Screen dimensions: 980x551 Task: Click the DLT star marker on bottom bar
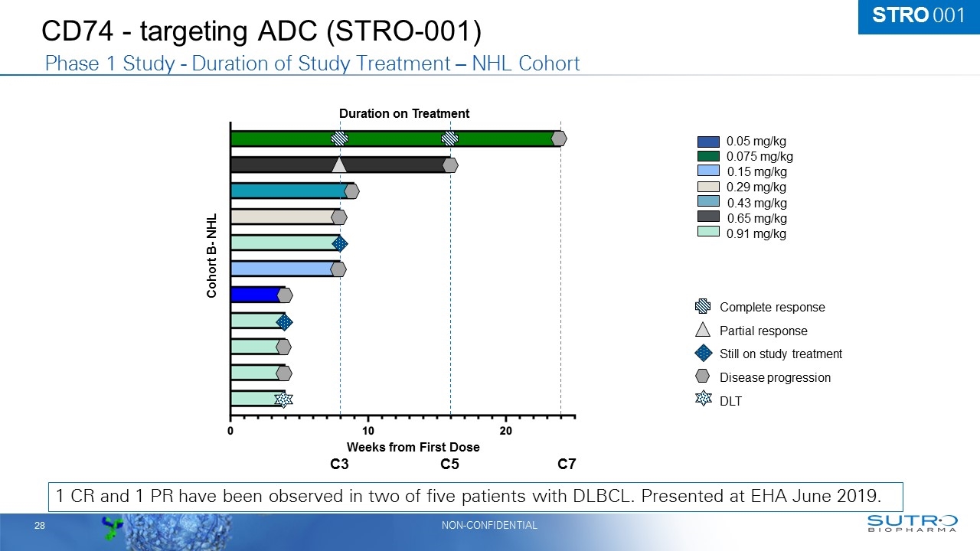point(283,399)
